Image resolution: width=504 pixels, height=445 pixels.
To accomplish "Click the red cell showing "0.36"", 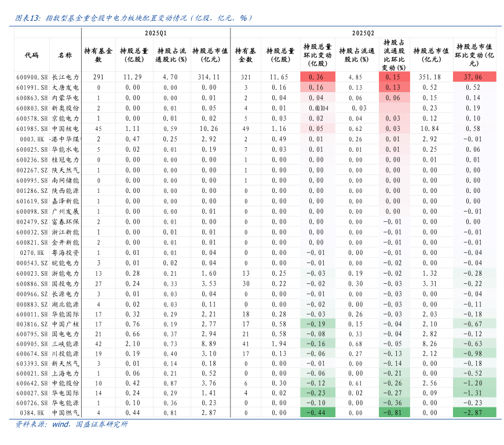I will pos(317,77).
